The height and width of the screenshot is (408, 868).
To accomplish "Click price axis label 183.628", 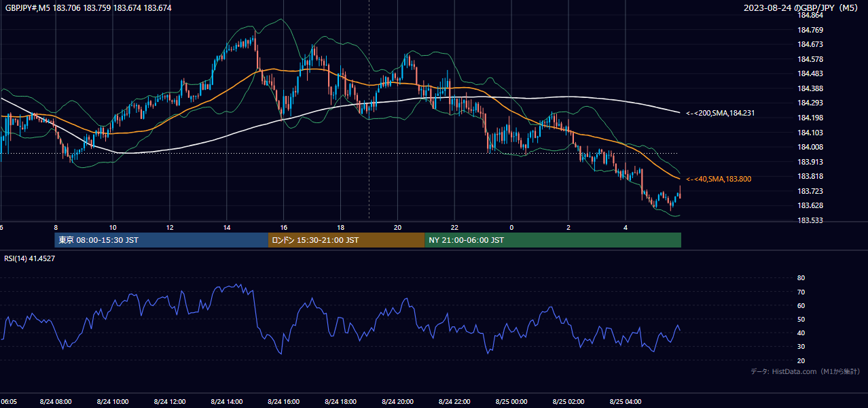I will point(809,205).
